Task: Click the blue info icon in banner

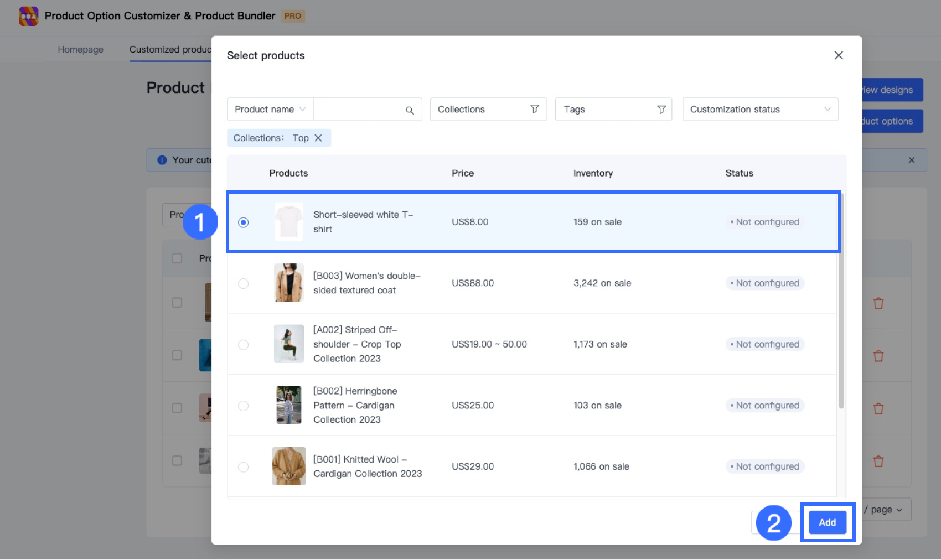Action: click(162, 160)
